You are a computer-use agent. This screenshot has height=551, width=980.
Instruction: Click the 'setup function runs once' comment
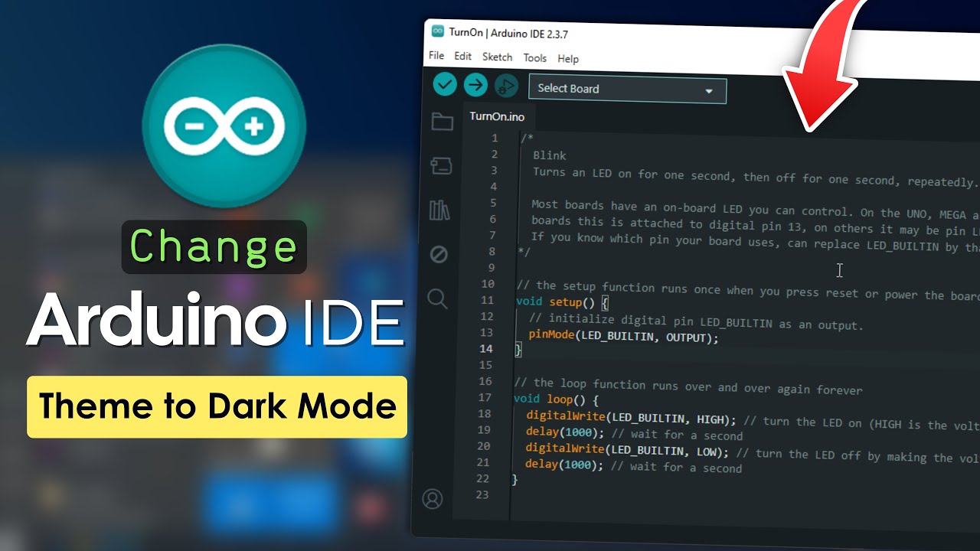[748, 291]
